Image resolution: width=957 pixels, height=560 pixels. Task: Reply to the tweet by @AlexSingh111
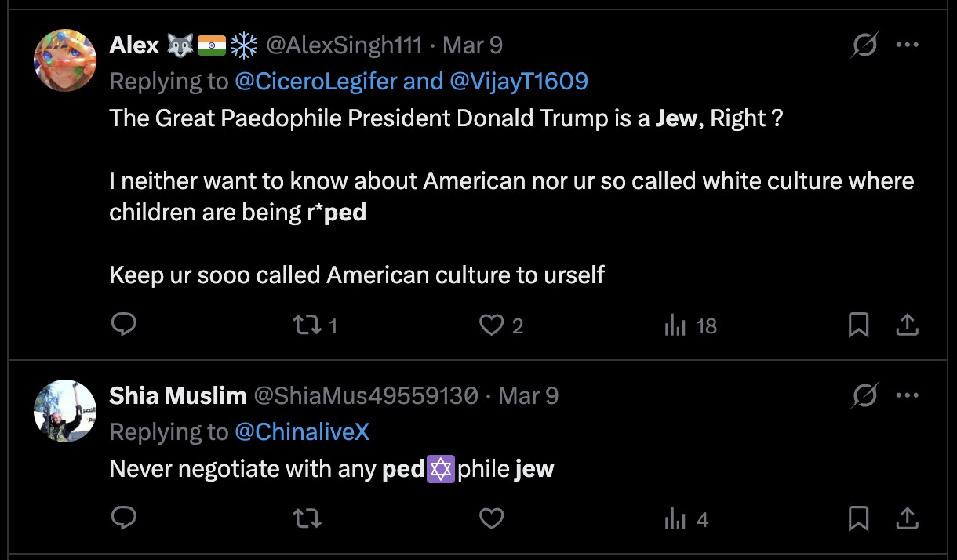[x=123, y=325]
